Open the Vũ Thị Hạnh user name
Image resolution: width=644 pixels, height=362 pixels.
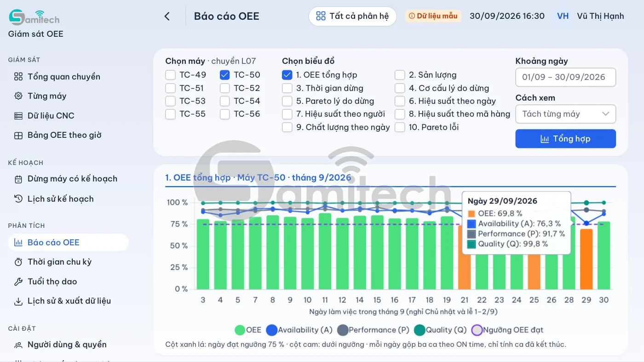click(x=600, y=16)
